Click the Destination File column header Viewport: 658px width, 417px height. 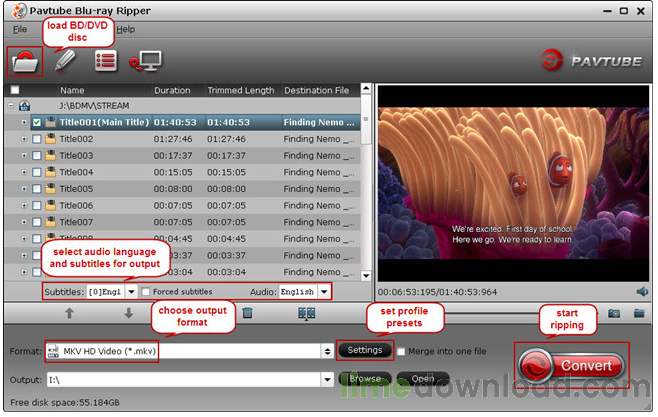(x=316, y=90)
